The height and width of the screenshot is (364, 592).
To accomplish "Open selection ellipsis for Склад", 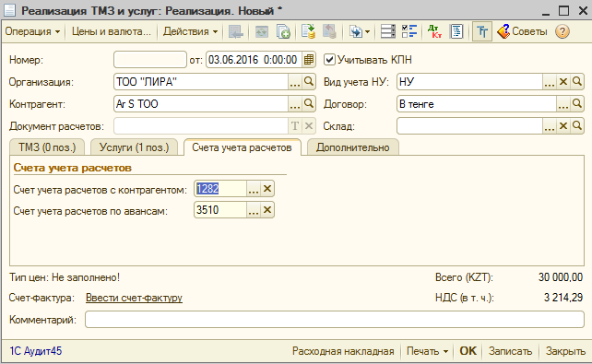I will click(x=550, y=125).
